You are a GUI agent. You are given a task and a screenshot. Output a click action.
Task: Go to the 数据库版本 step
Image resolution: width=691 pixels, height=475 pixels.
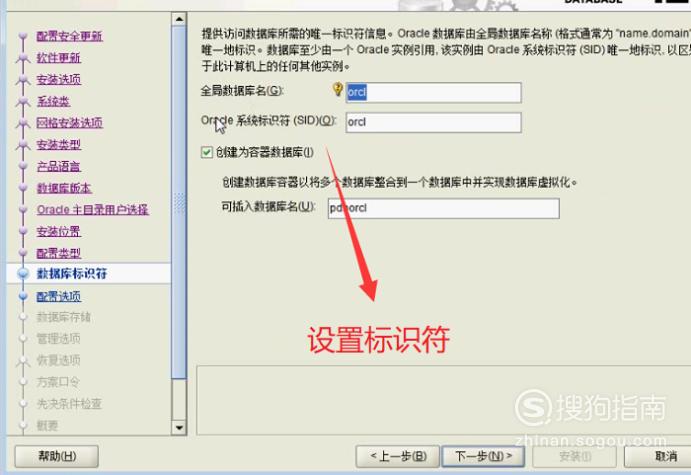tap(64, 188)
